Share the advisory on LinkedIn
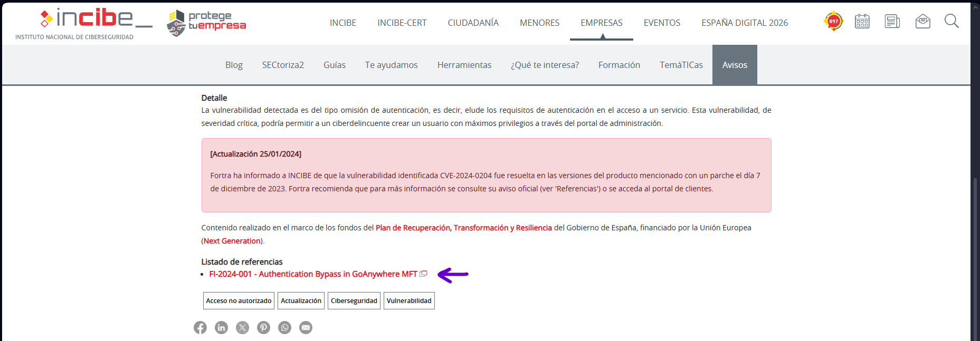 point(221,327)
